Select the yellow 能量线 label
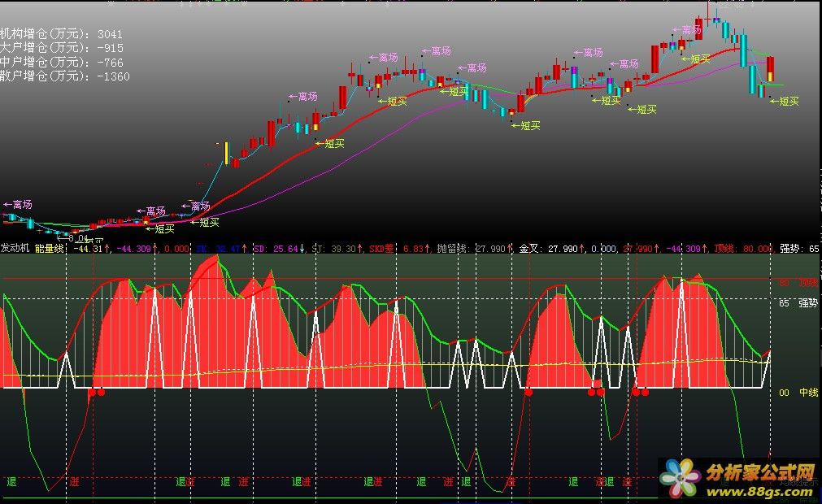 pos(50,248)
